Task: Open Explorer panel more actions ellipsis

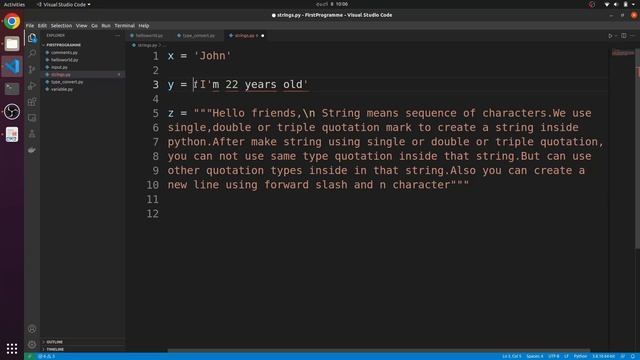Action: (118, 36)
